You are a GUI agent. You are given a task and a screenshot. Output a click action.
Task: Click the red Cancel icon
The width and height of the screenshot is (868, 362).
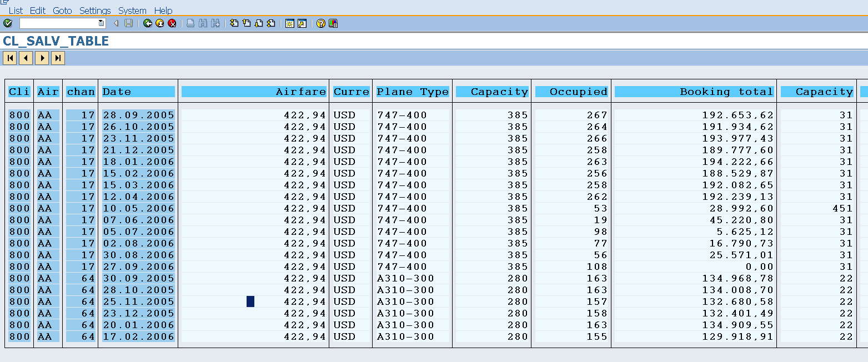point(172,23)
